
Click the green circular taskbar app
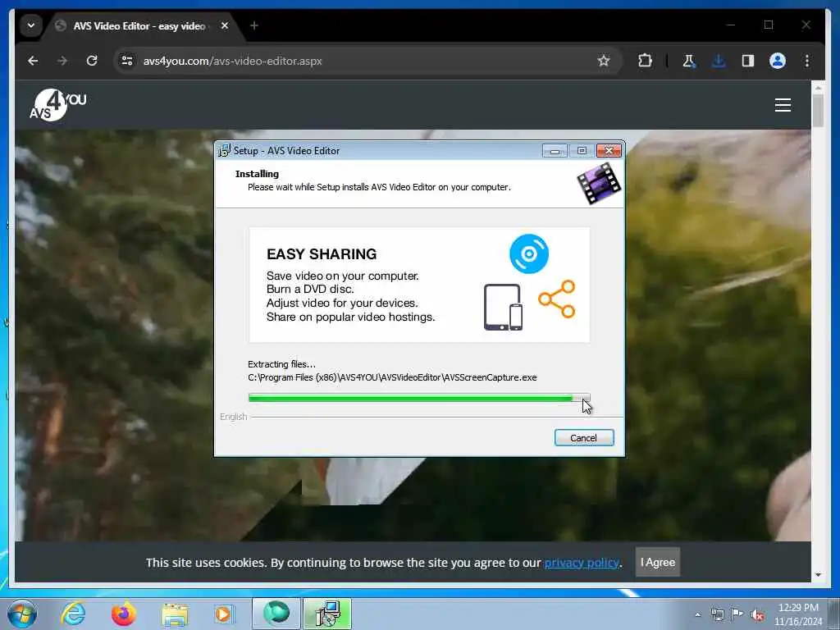tap(276, 614)
